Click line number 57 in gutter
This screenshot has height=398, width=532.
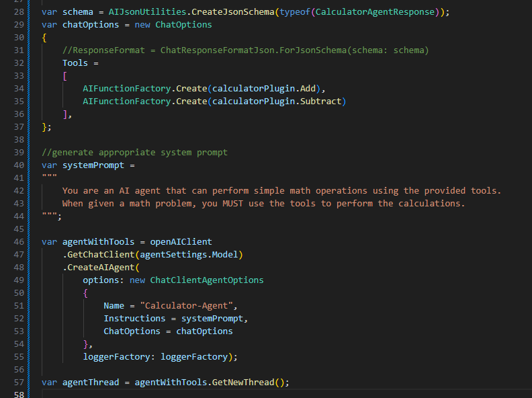pyautogui.click(x=19, y=383)
